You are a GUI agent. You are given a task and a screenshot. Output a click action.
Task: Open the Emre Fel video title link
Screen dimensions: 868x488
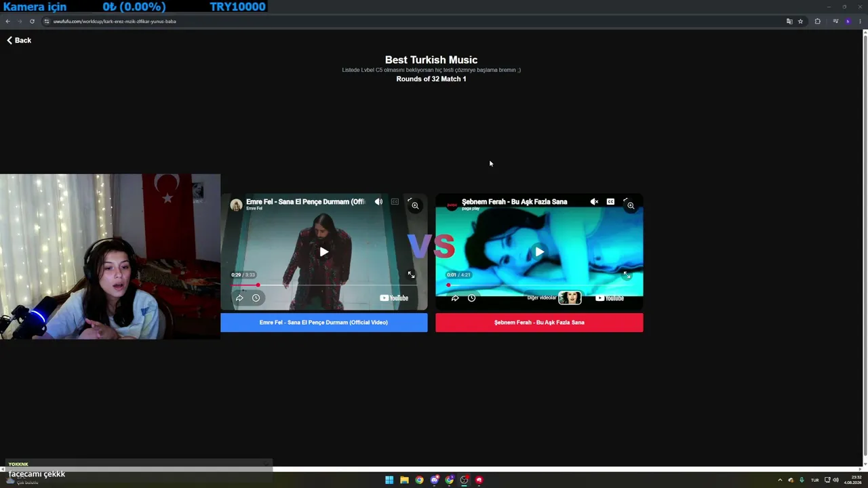click(306, 202)
